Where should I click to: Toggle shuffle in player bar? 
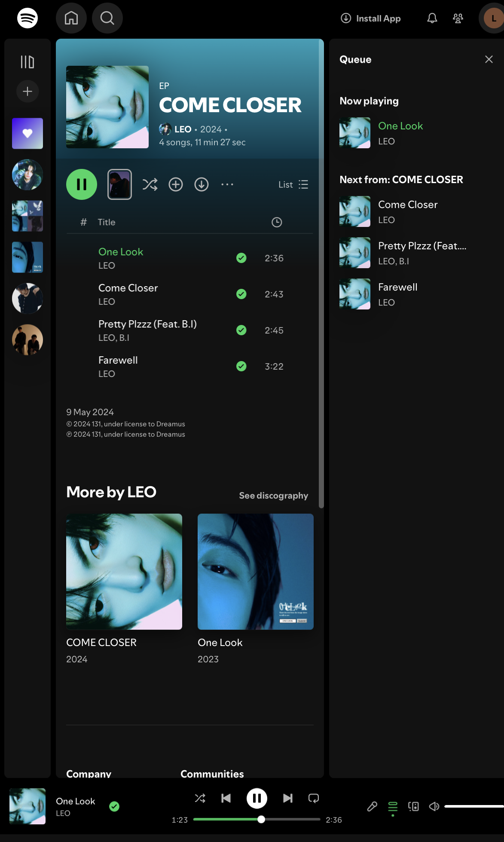tap(200, 798)
